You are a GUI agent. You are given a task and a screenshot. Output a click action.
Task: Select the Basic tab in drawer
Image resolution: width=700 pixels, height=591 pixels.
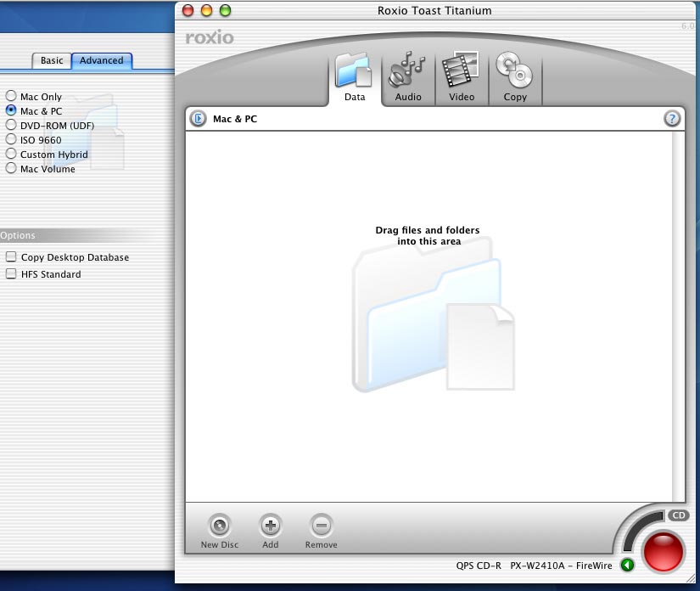click(52, 61)
